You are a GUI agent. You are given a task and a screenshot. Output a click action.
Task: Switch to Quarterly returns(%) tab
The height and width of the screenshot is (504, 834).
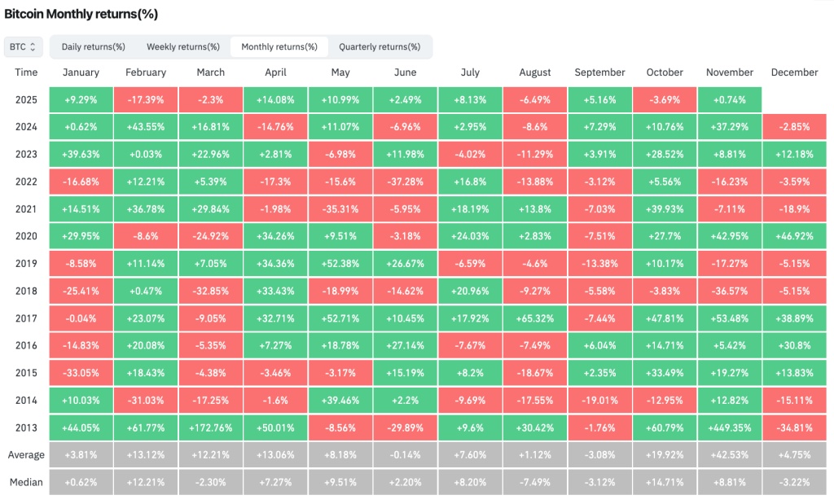(x=380, y=47)
